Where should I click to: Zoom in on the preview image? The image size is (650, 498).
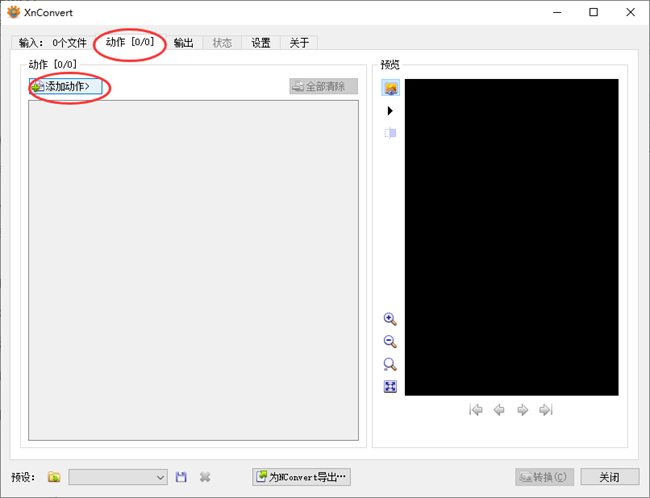[x=390, y=319]
